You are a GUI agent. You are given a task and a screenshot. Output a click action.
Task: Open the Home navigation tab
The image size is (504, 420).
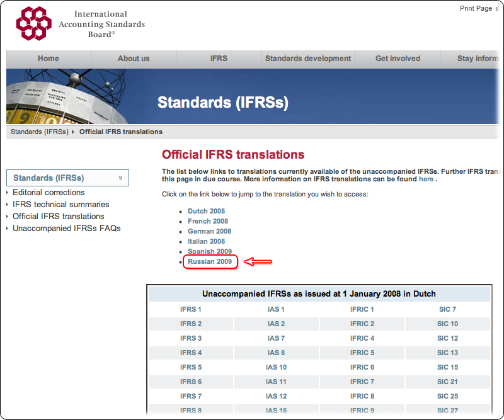(x=49, y=59)
